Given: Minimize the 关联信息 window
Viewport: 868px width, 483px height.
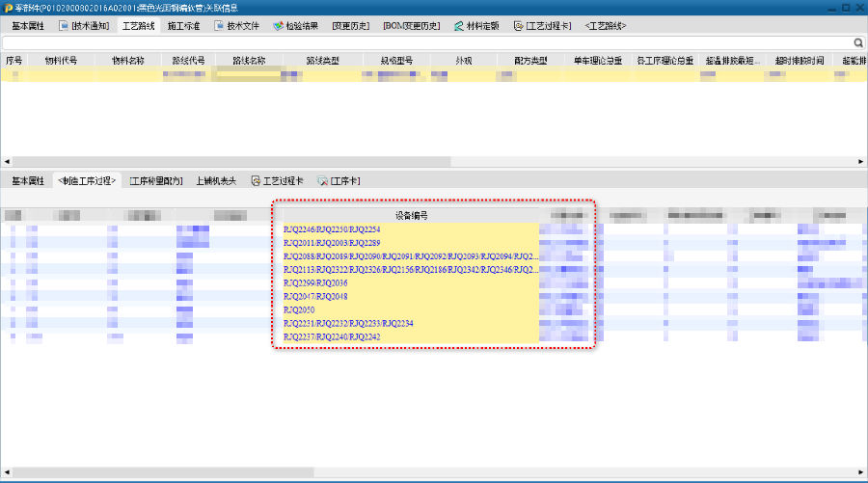Looking at the screenshot, I should [832, 8].
